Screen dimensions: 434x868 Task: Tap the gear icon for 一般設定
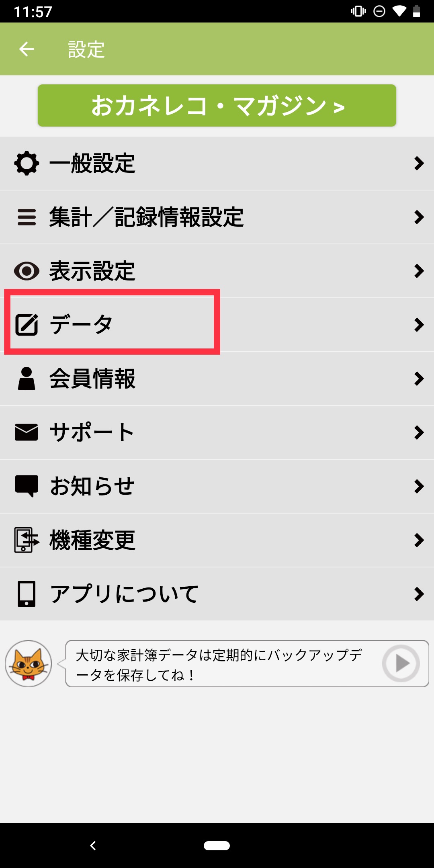[x=27, y=163]
